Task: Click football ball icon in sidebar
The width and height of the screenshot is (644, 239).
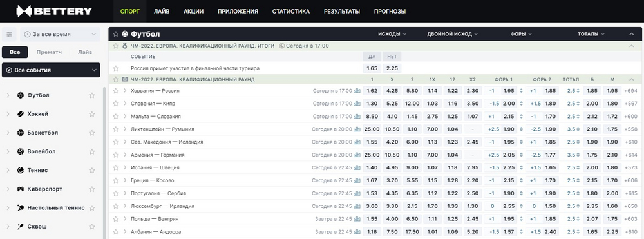Action: (x=21, y=95)
